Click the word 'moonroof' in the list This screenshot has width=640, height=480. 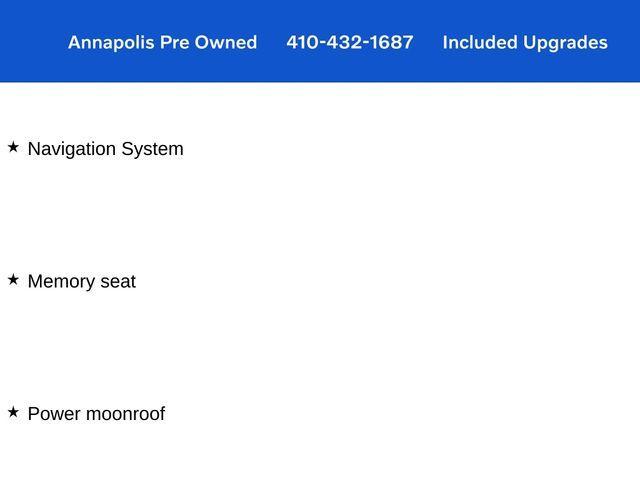pyautogui.click(x=125, y=414)
